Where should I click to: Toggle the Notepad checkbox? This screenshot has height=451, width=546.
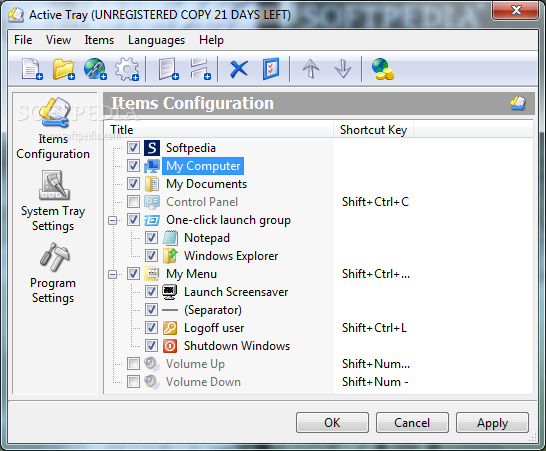click(x=151, y=238)
